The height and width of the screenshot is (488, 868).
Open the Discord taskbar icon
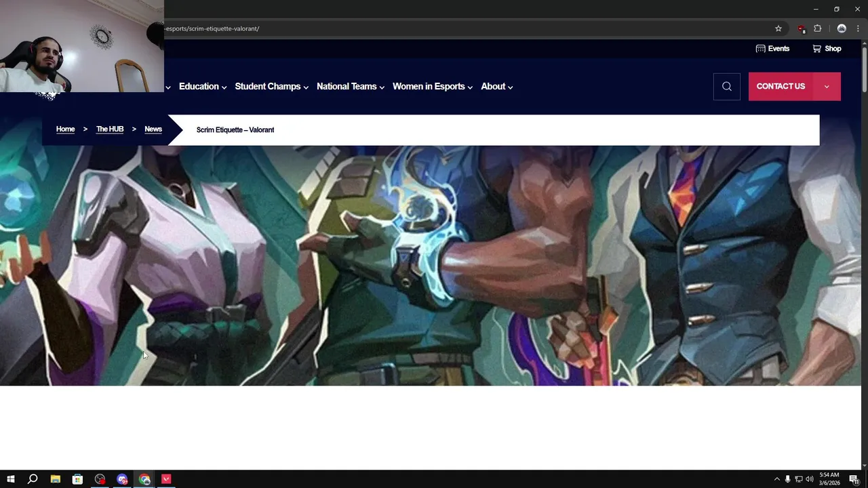coord(122,479)
